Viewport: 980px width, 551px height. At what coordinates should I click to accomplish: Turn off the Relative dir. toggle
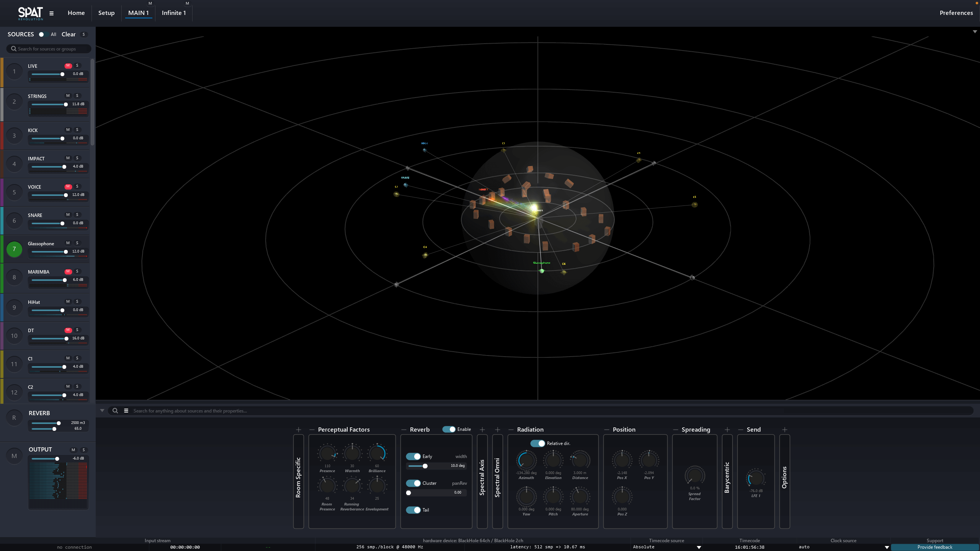537,443
